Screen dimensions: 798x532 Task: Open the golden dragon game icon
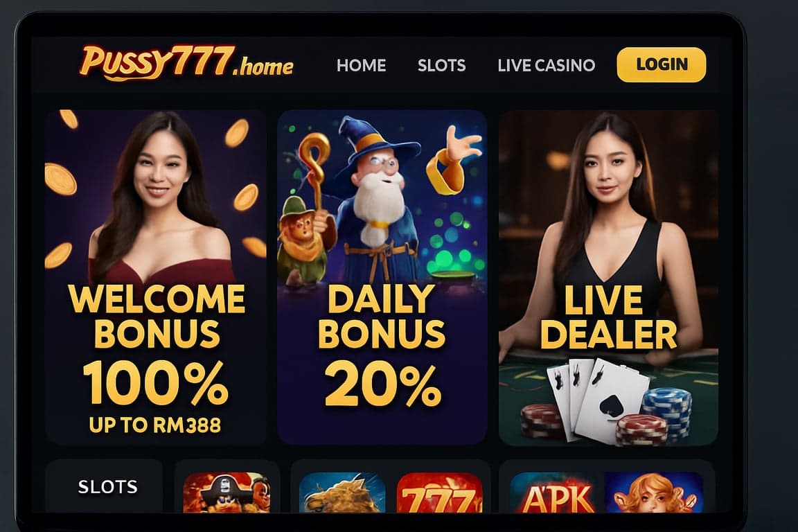click(x=342, y=493)
